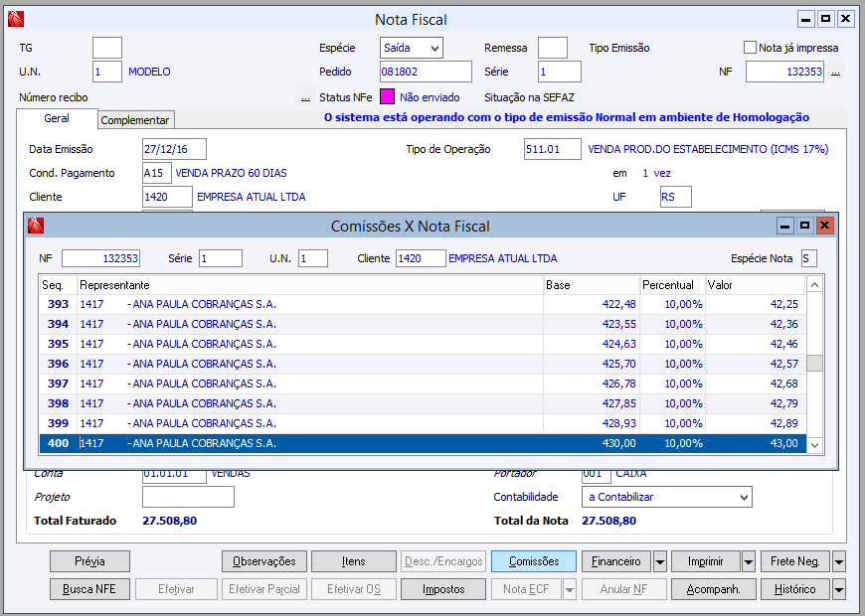Click the Comissões button
Image resolution: width=865 pixels, height=616 pixels.
pyautogui.click(x=534, y=561)
